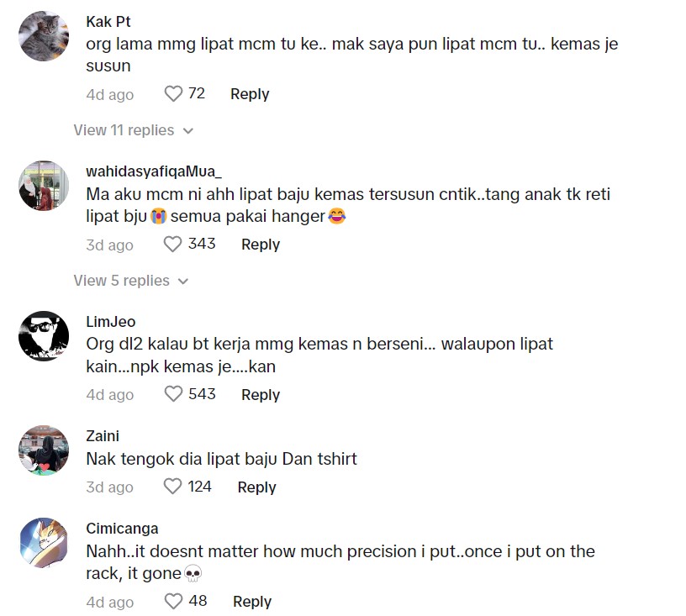Reply to Zaini's comment
The image size is (686, 616).
tap(256, 487)
